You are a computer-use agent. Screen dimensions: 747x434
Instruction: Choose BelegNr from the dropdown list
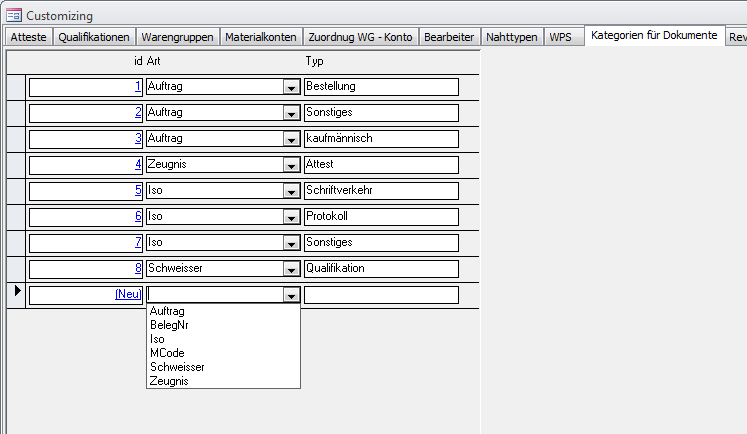click(x=169, y=325)
